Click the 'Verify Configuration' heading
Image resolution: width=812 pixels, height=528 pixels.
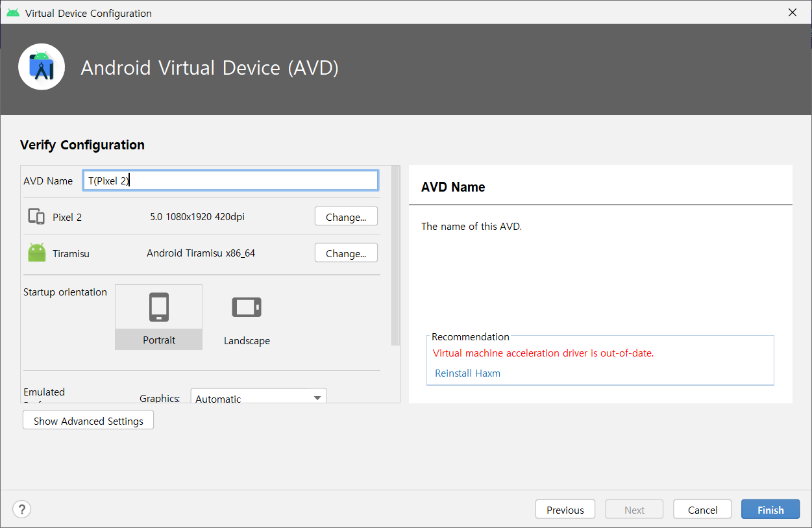82,145
